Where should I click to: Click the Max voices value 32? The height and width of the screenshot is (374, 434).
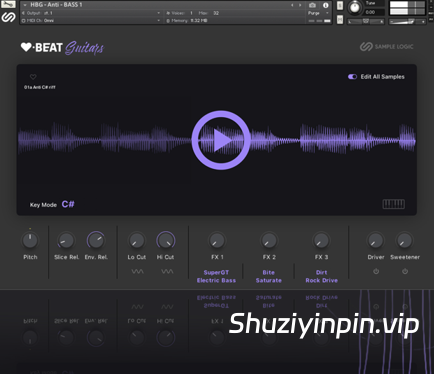216,13
